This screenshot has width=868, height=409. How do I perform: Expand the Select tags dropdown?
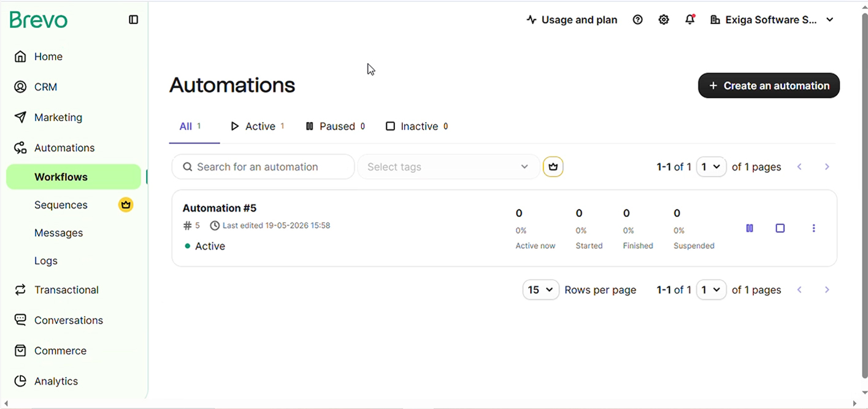[x=448, y=167]
